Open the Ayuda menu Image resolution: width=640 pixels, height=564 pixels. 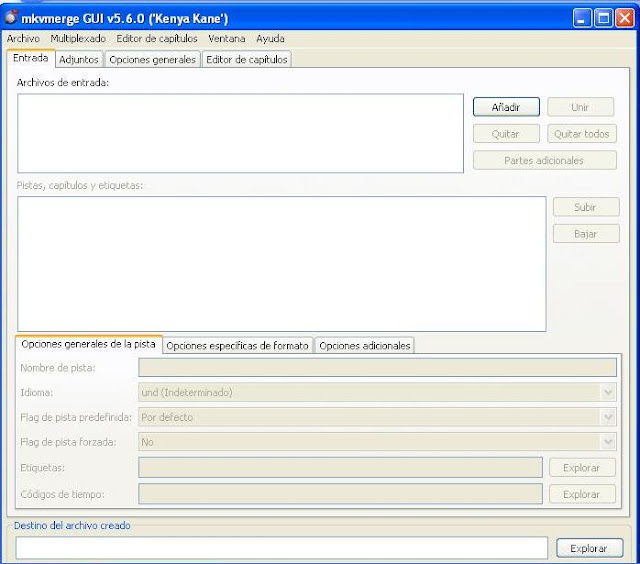270,39
